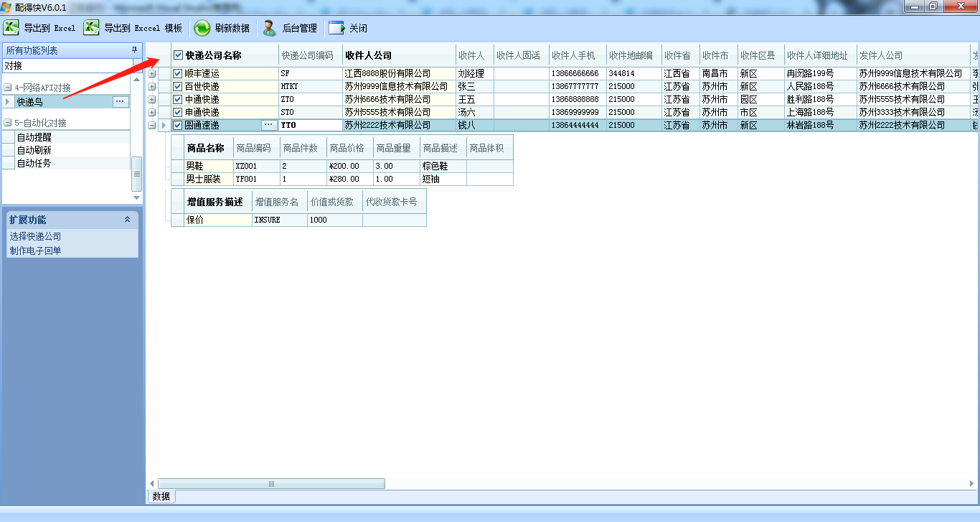Uncheck the 顺丰速运 row checkbox
Screen dimensions: 980x522
tap(178, 73)
